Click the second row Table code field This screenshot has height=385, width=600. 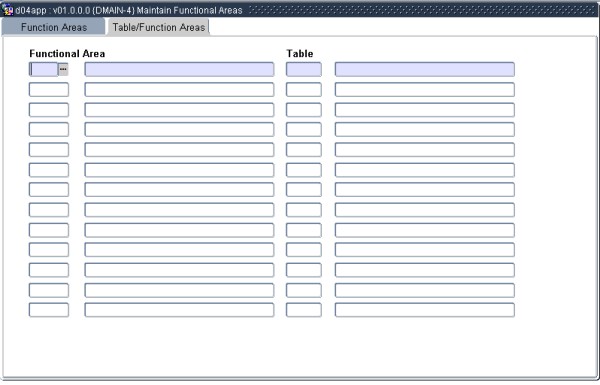point(304,90)
